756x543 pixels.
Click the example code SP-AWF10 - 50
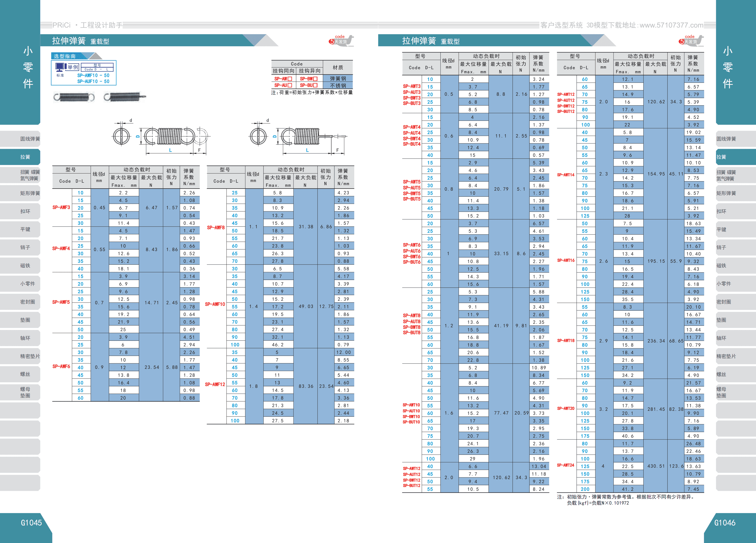coord(93,75)
